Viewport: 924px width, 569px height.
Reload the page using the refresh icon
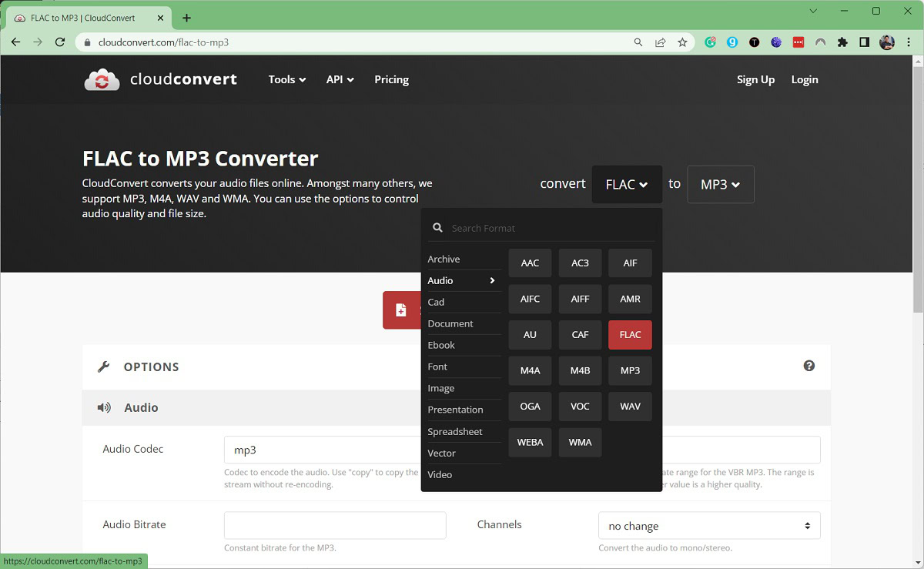click(60, 42)
